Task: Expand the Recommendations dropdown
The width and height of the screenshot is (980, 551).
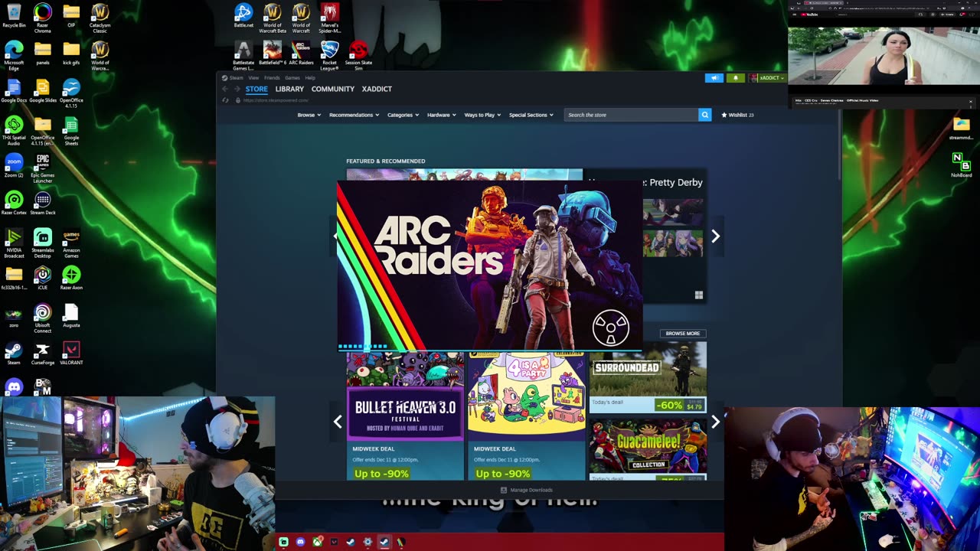Action: (354, 115)
